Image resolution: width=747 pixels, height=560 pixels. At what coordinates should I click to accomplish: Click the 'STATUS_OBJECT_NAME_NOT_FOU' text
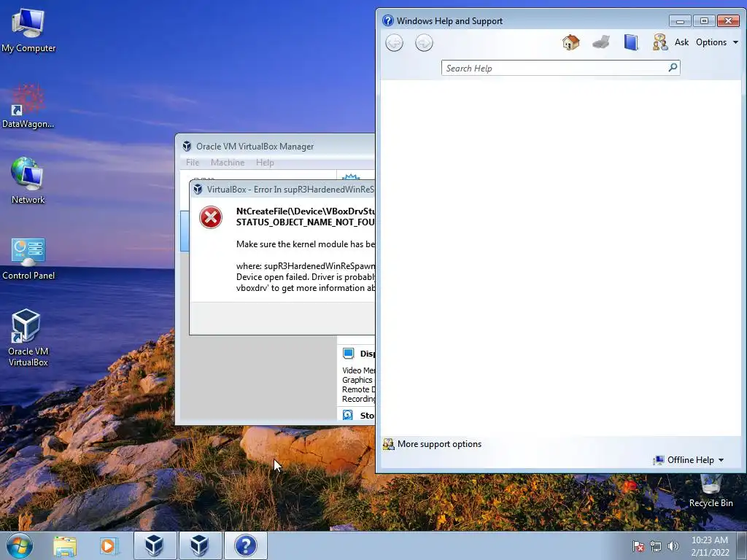pyautogui.click(x=306, y=222)
